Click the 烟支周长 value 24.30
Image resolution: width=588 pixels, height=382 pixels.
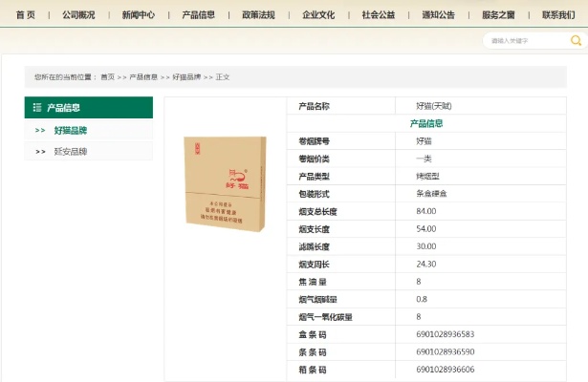coord(426,264)
